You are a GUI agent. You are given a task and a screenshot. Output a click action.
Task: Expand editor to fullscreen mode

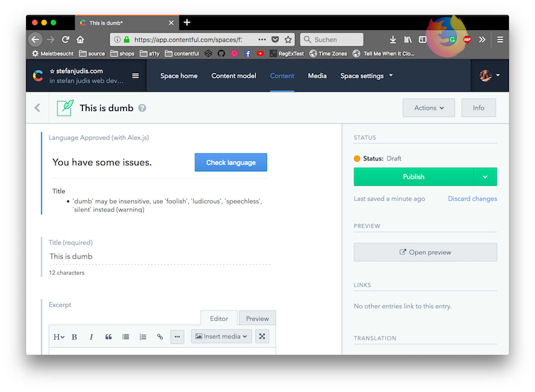tap(262, 336)
